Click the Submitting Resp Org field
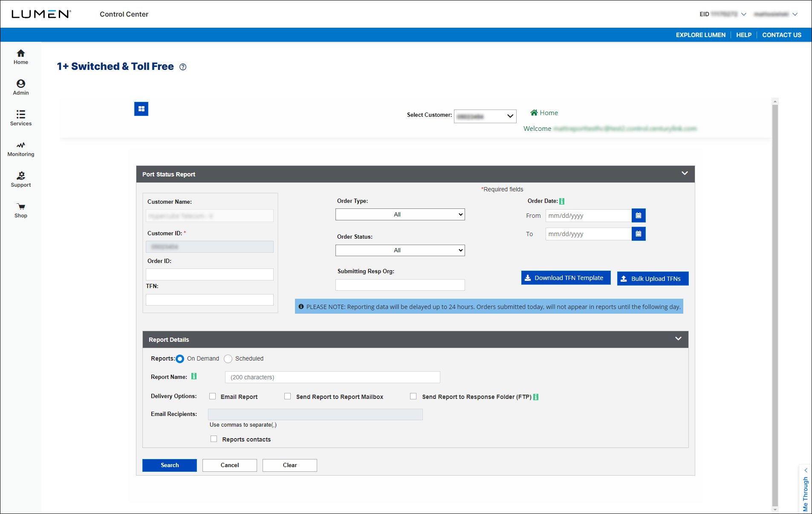812x514 pixels. coord(400,285)
